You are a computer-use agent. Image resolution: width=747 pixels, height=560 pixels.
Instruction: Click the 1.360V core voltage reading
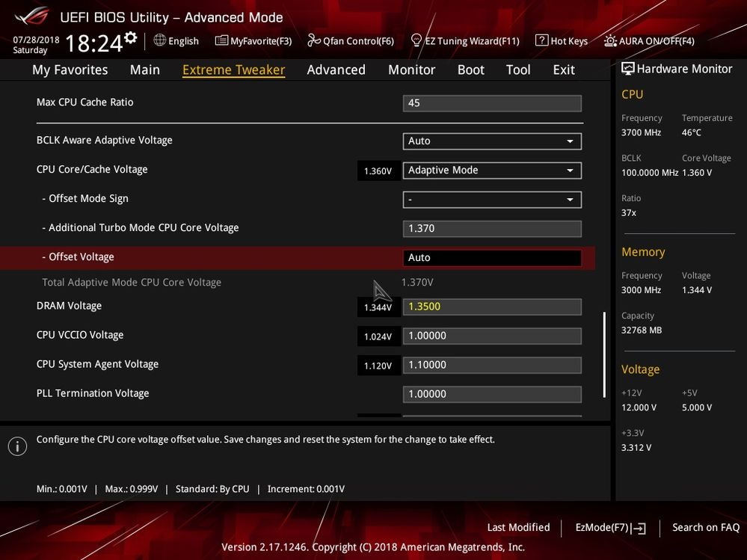pyautogui.click(x=378, y=171)
